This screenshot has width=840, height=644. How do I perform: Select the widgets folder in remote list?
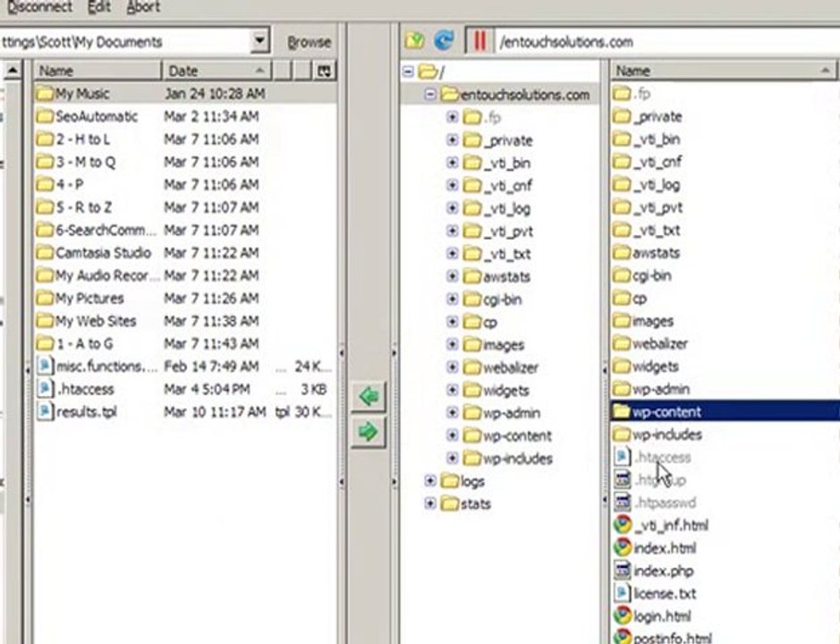[646, 367]
